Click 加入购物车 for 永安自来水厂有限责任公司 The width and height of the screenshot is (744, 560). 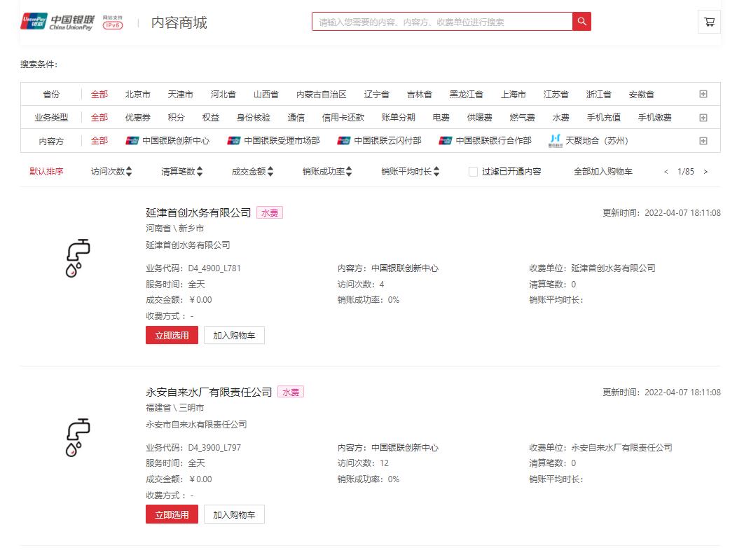[234, 514]
